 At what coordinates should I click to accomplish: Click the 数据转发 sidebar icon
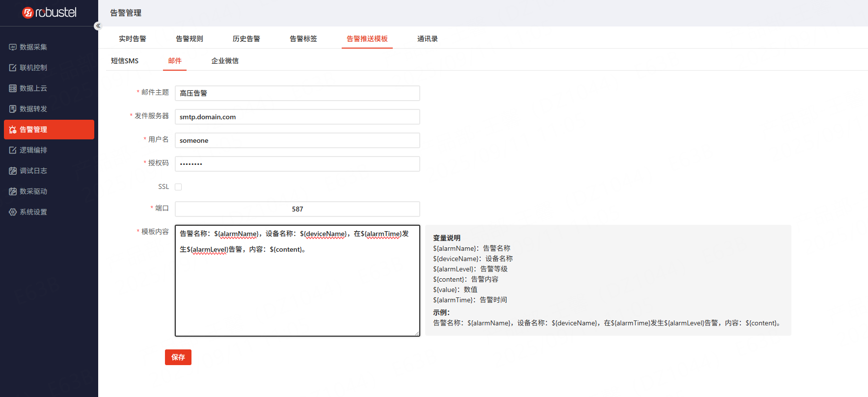tap(13, 109)
